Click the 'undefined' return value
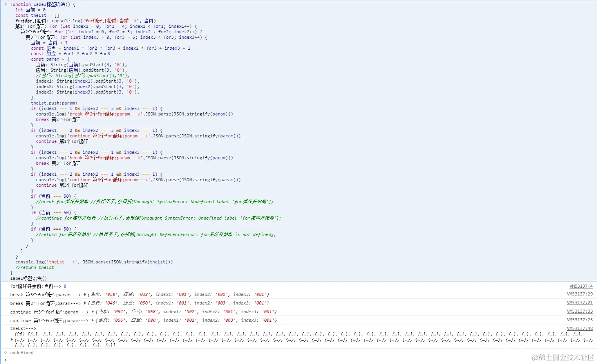The width and height of the screenshot is (597, 364). click(22, 353)
